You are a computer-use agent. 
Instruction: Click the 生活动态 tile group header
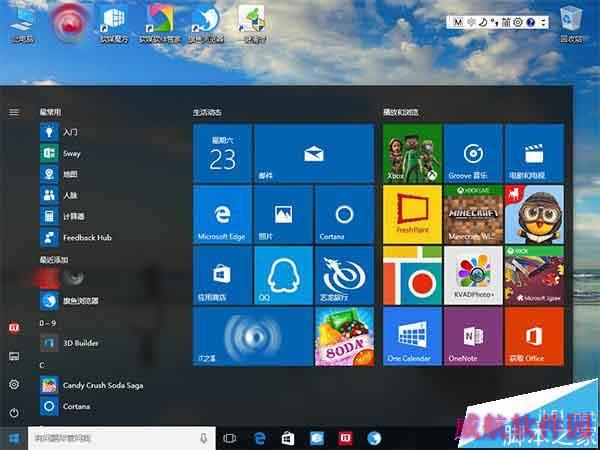207,112
